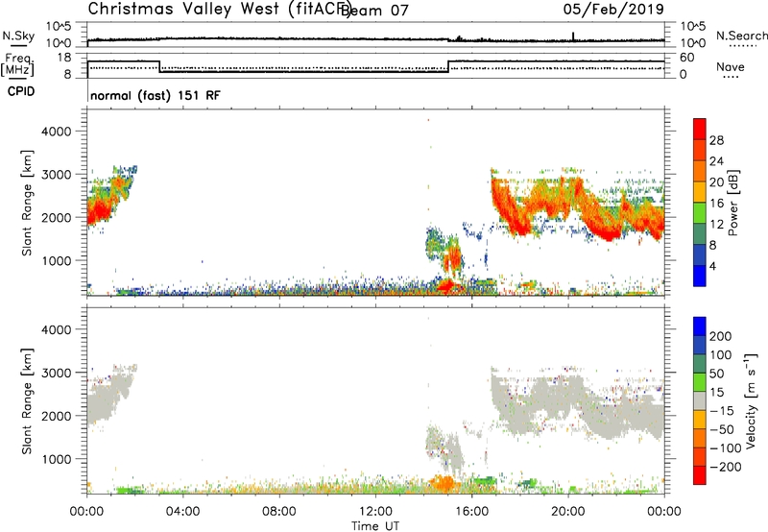Click the '-50' label on velocity colorbar
This screenshot has height=532, width=768.
pyautogui.click(x=722, y=429)
